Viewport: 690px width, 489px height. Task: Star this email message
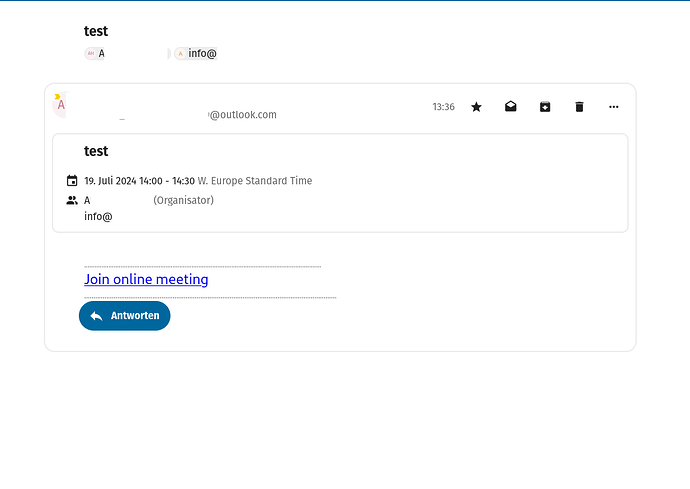[x=476, y=107]
